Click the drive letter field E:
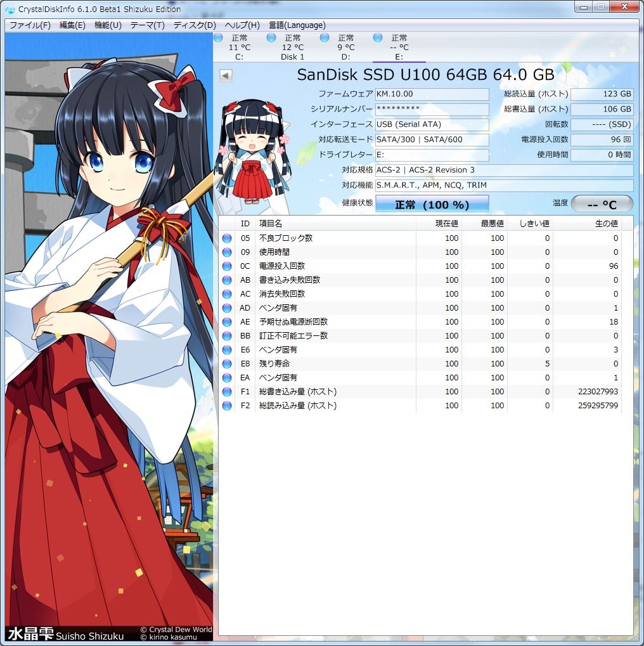Viewport: 644px width, 646px height. pyautogui.click(x=432, y=155)
